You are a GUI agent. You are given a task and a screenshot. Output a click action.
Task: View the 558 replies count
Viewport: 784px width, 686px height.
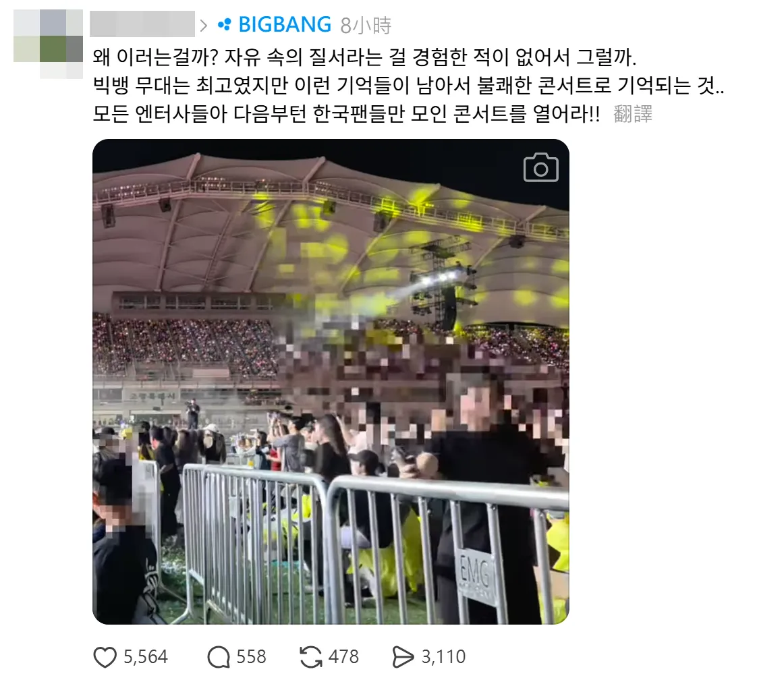click(x=251, y=657)
